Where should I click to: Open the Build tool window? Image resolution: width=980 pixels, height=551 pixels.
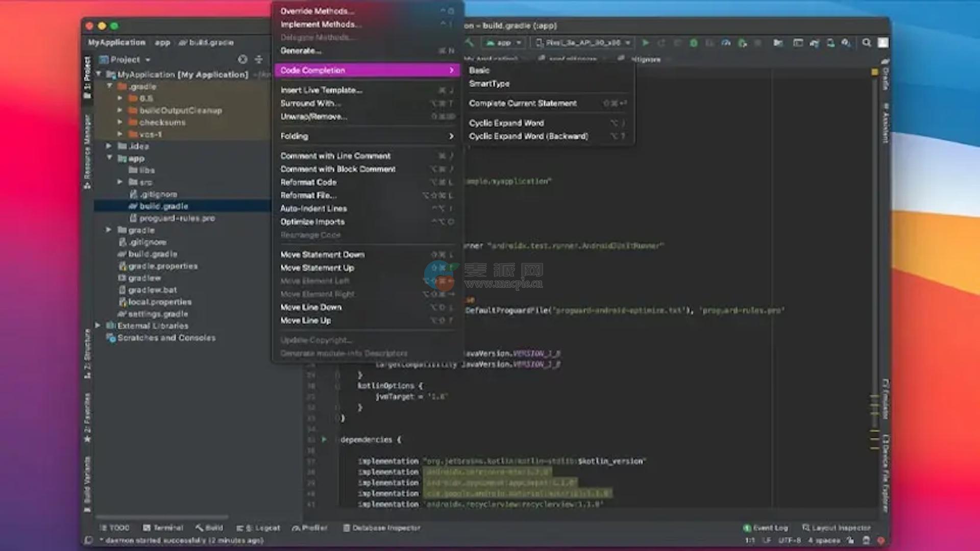(209, 528)
